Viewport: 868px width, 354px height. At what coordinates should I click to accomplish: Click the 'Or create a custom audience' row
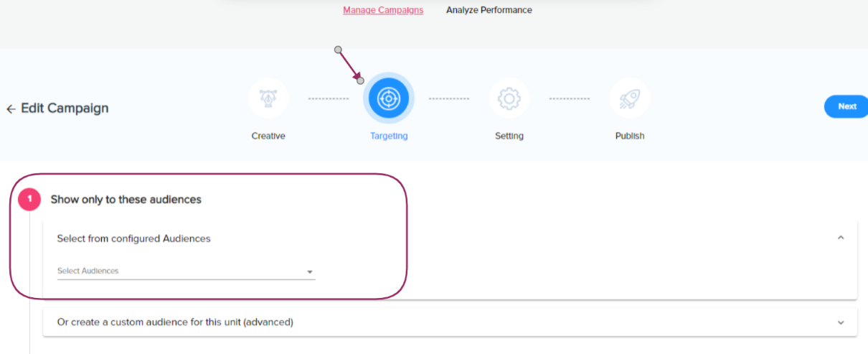coord(450,322)
